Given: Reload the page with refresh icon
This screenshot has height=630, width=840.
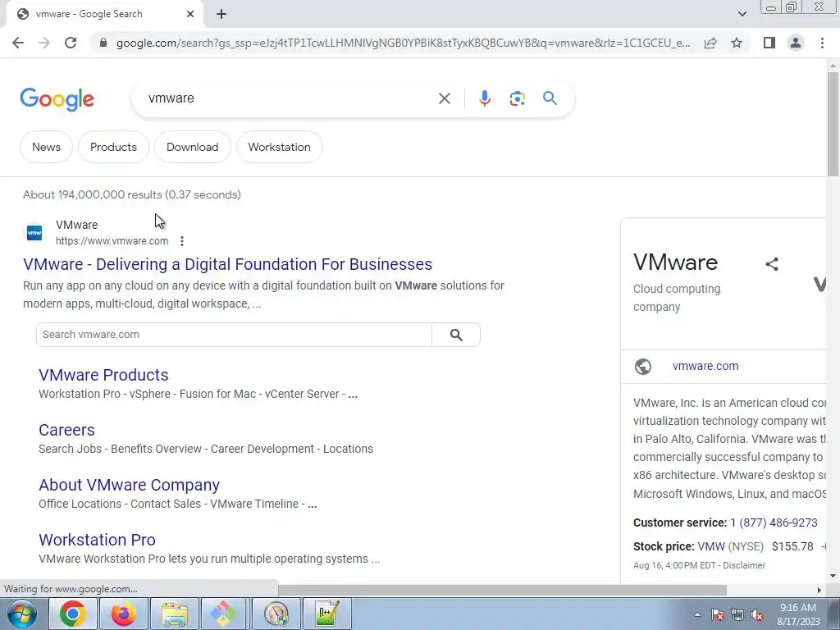Looking at the screenshot, I should (71, 43).
